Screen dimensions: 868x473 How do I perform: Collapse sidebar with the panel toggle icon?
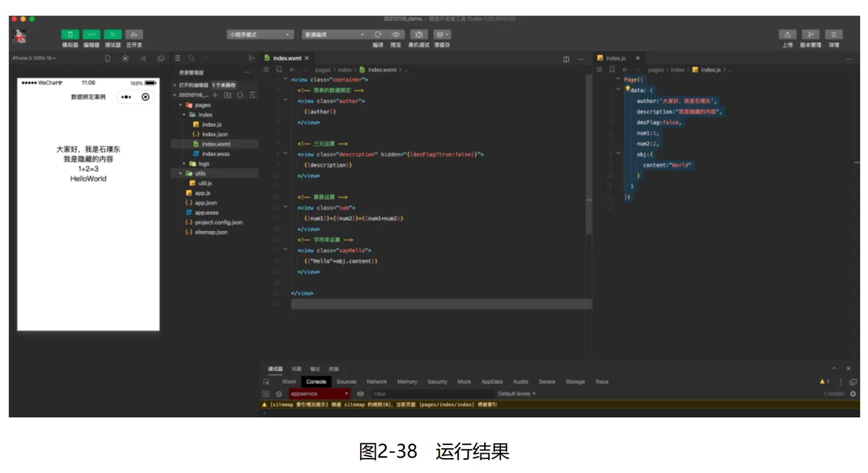click(x=252, y=58)
